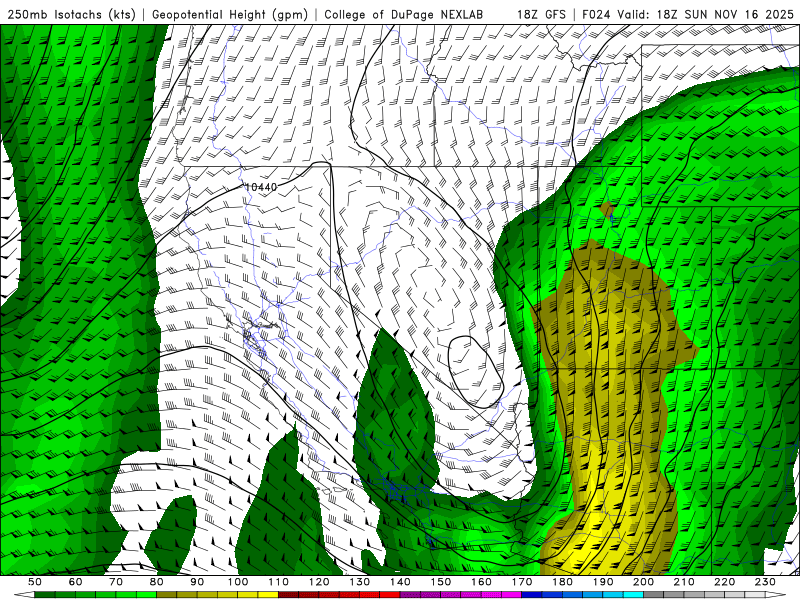This screenshot has width=800, height=600.
Task: Click the 90 value on the legend scale
Action: [197, 582]
